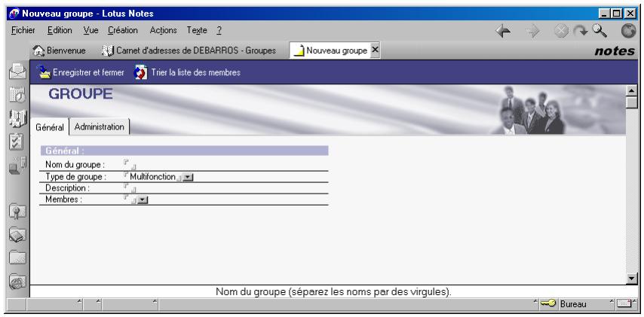Open the Favorite Bookmarks folder icon
The height and width of the screenshot is (317, 644).
click(x=17, y=212)
